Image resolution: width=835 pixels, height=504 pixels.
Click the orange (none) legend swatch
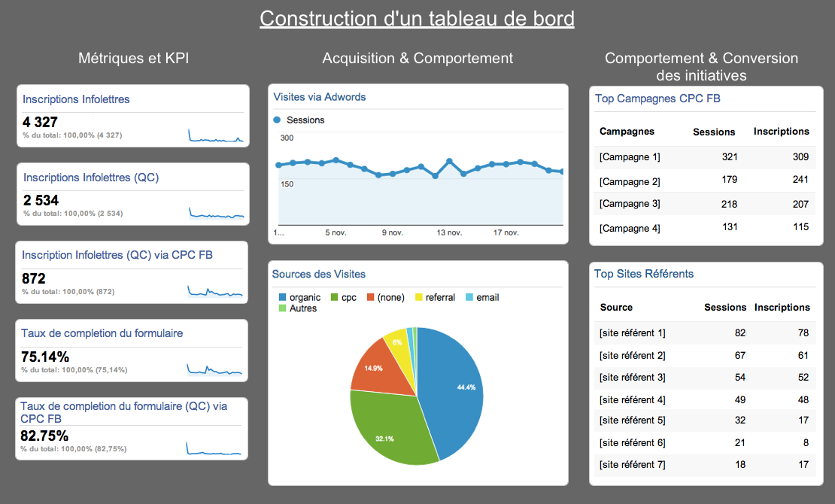[371, 297]
